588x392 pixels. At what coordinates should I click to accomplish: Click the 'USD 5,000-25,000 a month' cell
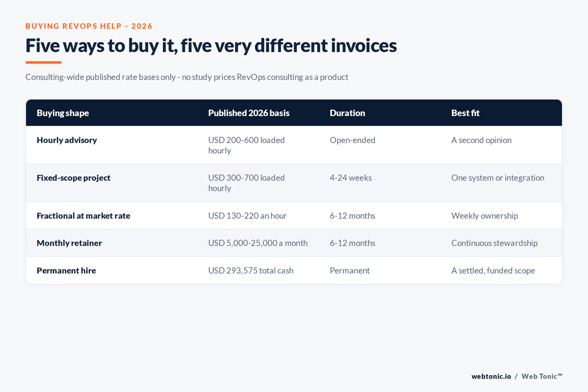[x=258, y=243]
